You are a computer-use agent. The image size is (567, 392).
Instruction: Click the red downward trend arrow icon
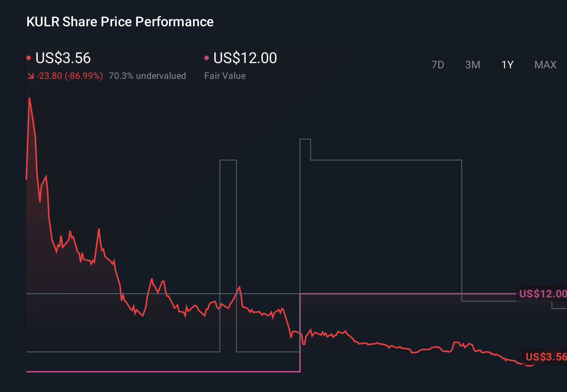[30, 75]
